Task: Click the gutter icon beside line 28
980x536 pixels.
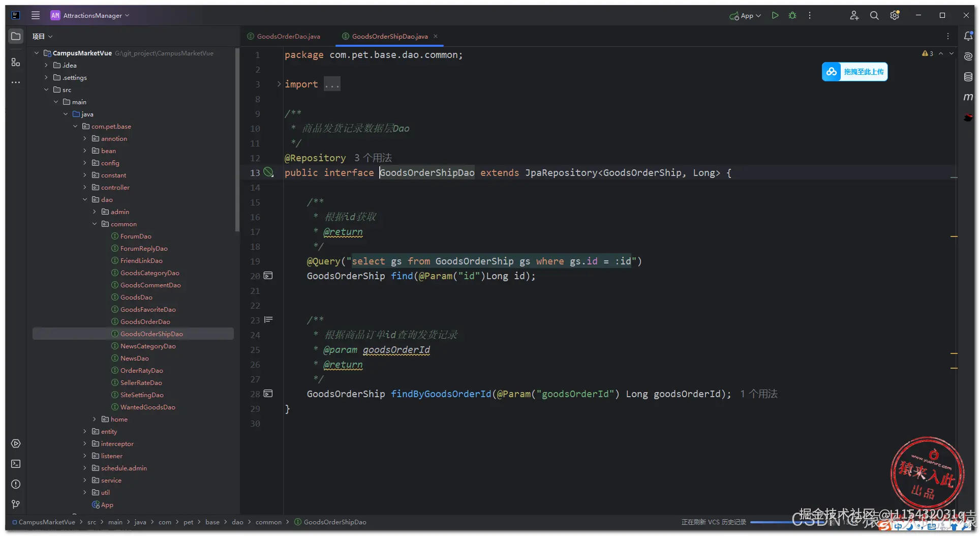Action: [268, 394]
